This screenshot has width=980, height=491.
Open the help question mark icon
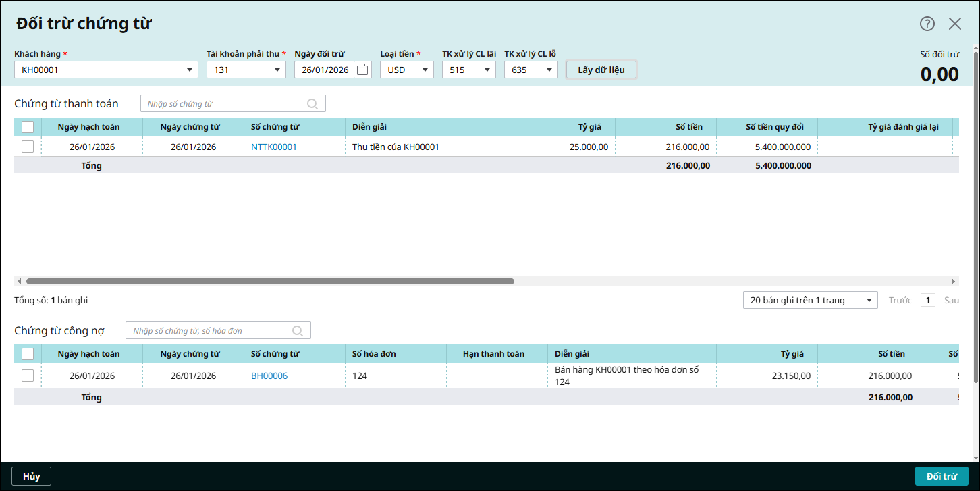click(927, 24)
